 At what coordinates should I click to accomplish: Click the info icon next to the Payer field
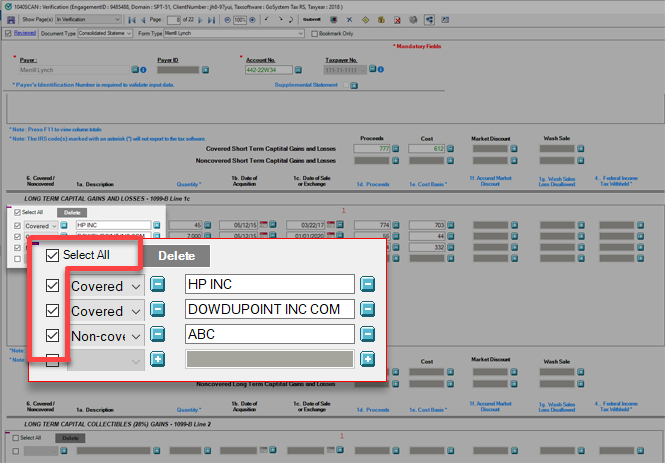143,70
